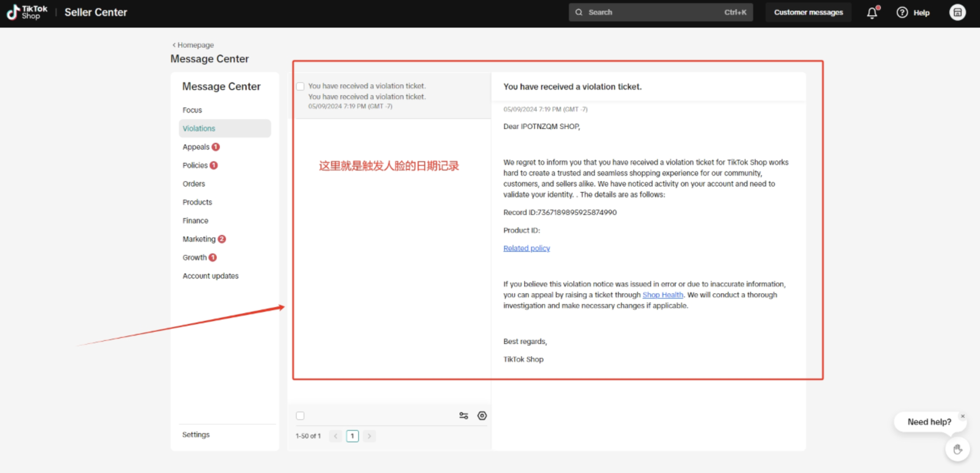Select the Violations category
Image resolution: width=980 pixels, height=473 pixels.
pos(225,128)
